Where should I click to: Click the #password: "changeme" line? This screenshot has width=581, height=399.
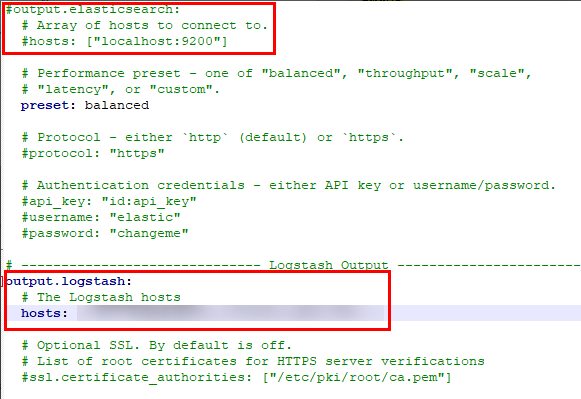coord(105,233)
